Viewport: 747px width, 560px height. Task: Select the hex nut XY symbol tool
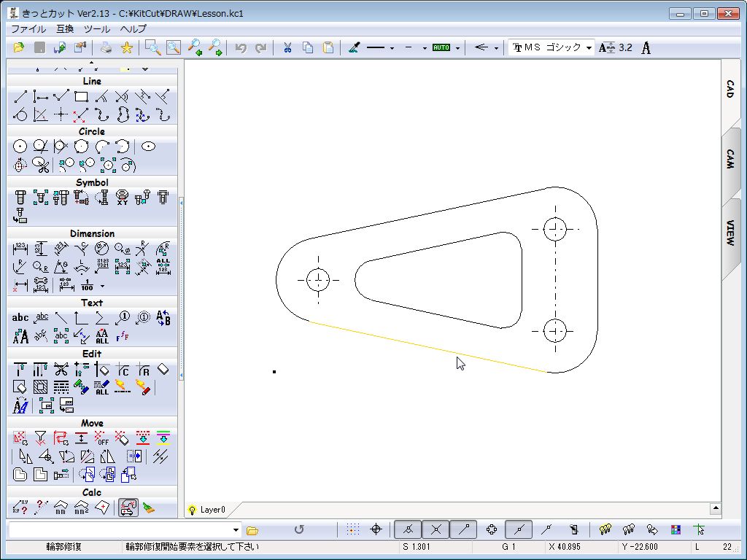click(123, 197)
